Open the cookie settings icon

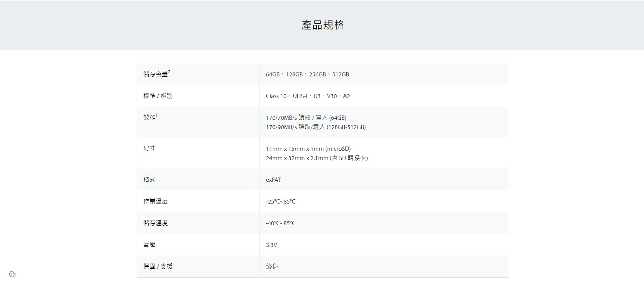click(x=12, y=274)
